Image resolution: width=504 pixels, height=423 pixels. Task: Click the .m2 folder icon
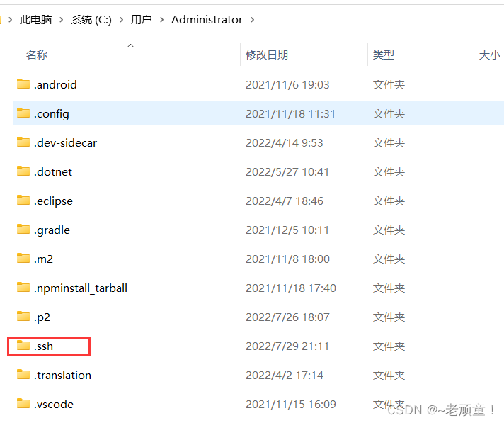[x=23, y=258]
